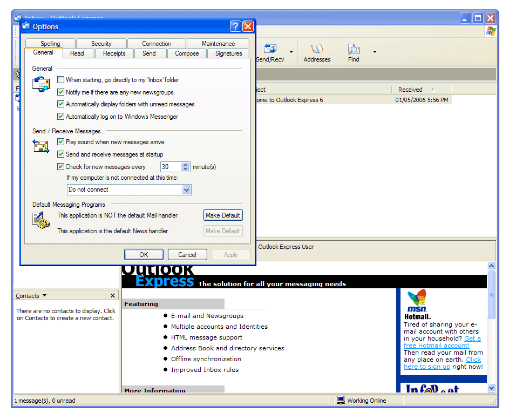The height and width of the screenshot is (420, 509).
Task: Select the General tab
Action: (43, 52)
